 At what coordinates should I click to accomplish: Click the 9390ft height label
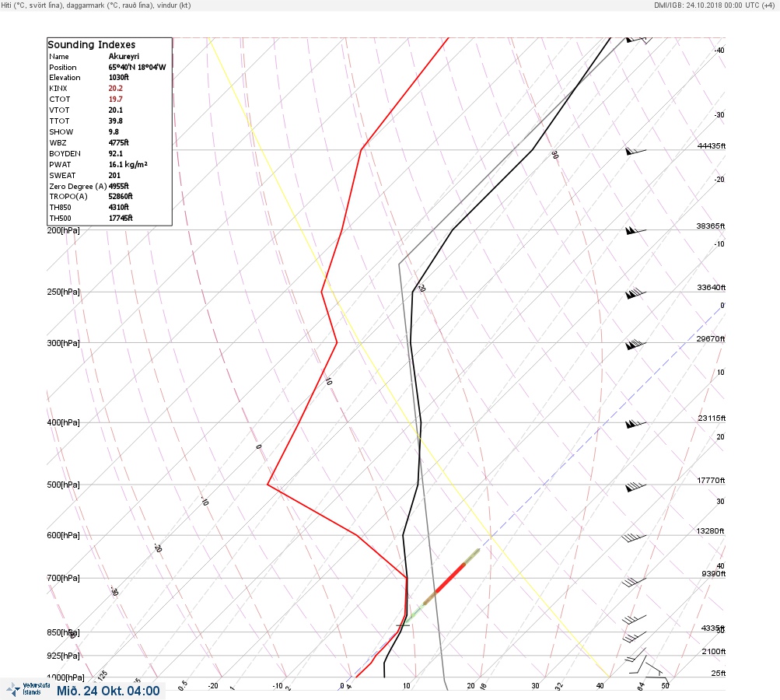coord(713,574)
